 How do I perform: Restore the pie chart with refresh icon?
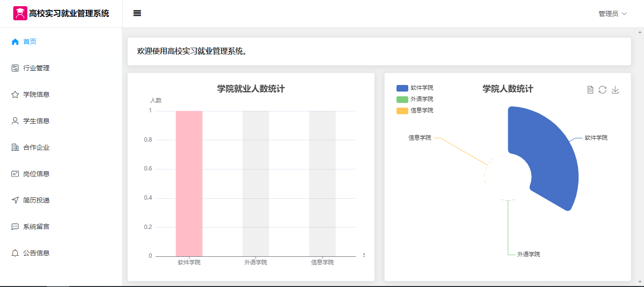(x=603, y=90)
